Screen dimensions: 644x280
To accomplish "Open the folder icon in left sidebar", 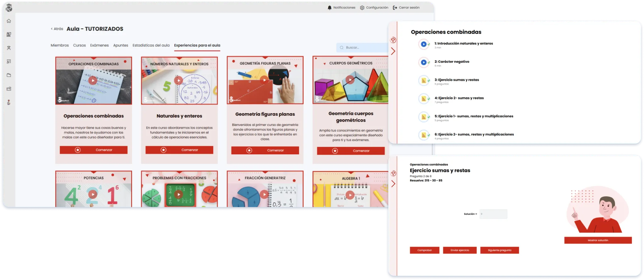I will [x=9, y=75].
